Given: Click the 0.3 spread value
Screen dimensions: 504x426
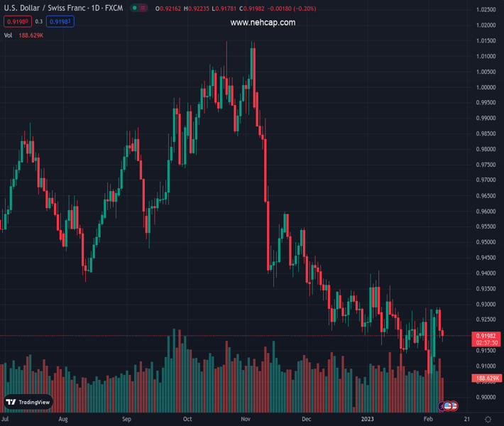Looking at the screenshot, I should click(x=39, y=22).
